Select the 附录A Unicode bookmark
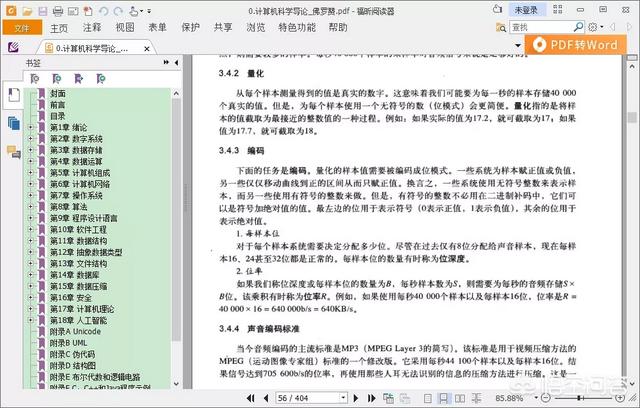640x408 pixels. 75,331
